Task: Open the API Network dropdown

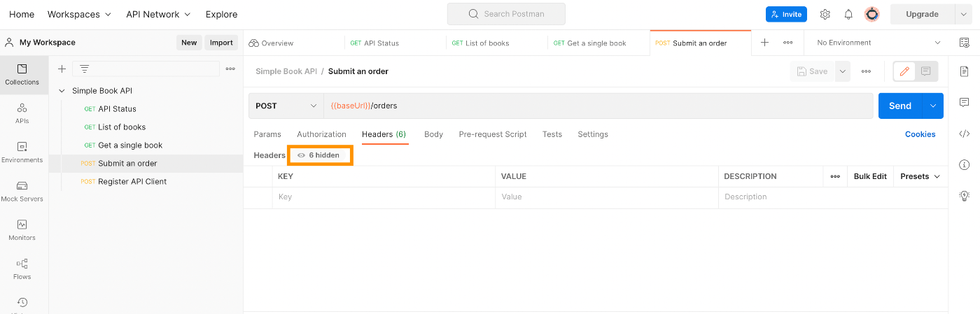Action: pos(158,14)
